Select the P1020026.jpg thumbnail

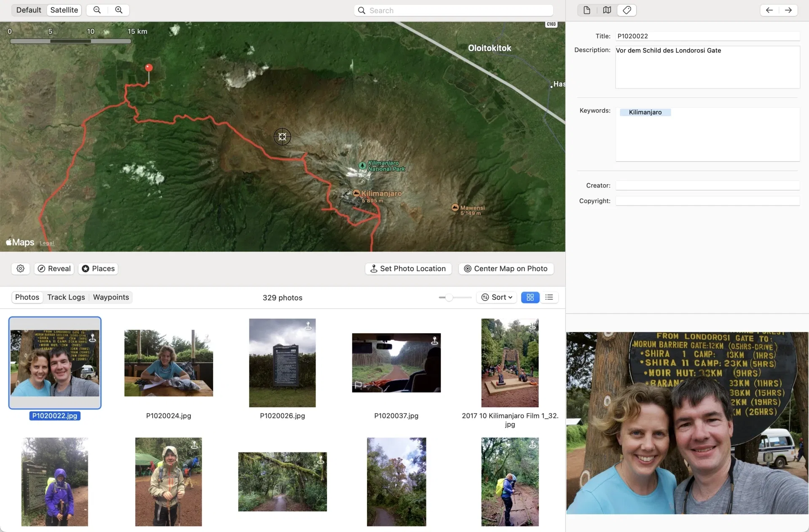point(282,363)
